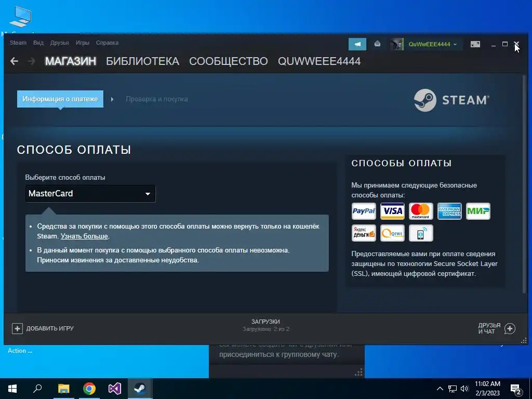Launch Google Chrome from taskbar

click(x=89, y=389)
